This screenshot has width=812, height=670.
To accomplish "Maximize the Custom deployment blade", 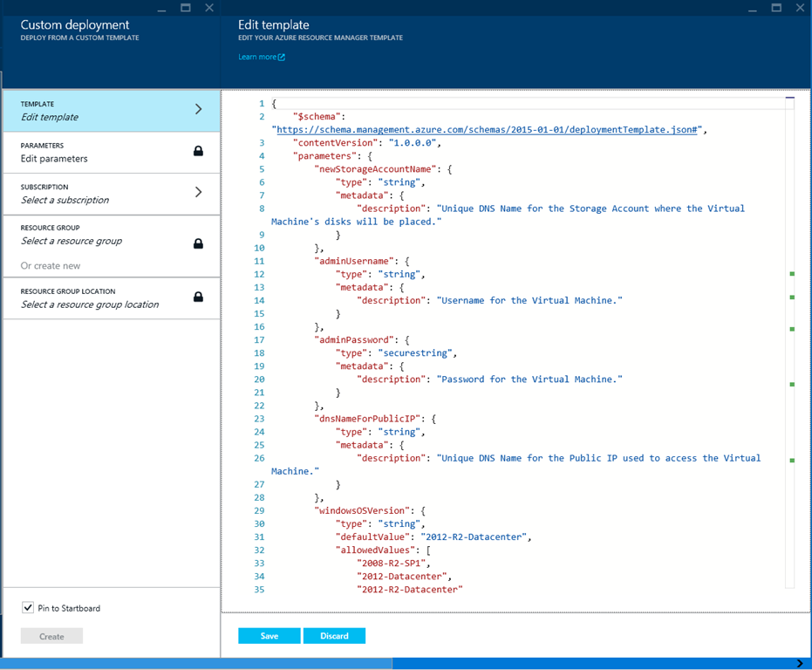I will click(185, 8).
